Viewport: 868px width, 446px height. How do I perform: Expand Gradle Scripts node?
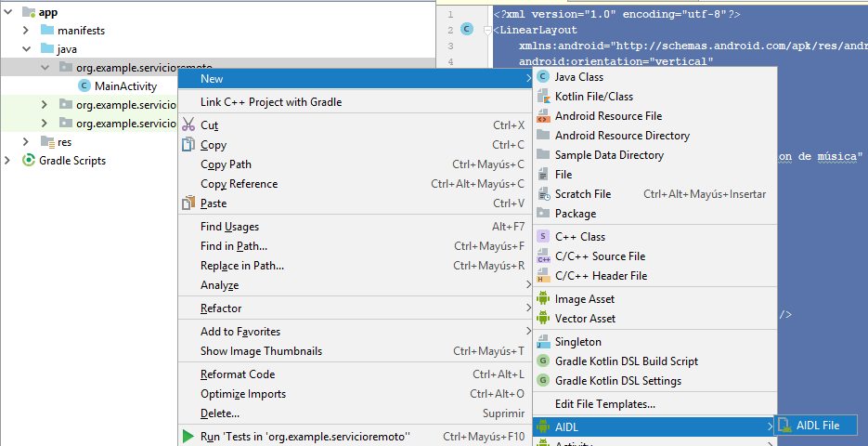pos(9,161)
